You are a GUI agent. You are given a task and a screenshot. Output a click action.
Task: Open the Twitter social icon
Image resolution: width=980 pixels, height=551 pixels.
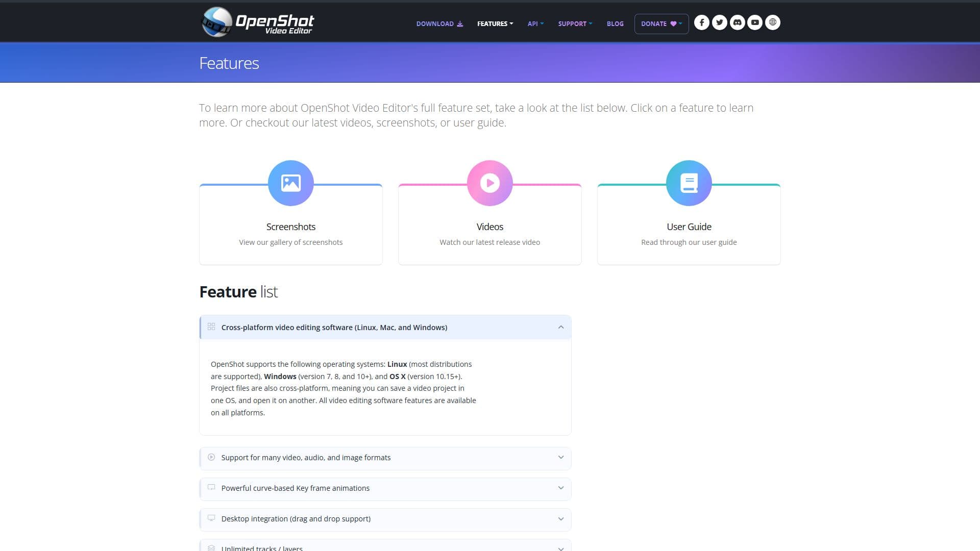point(720,22)
